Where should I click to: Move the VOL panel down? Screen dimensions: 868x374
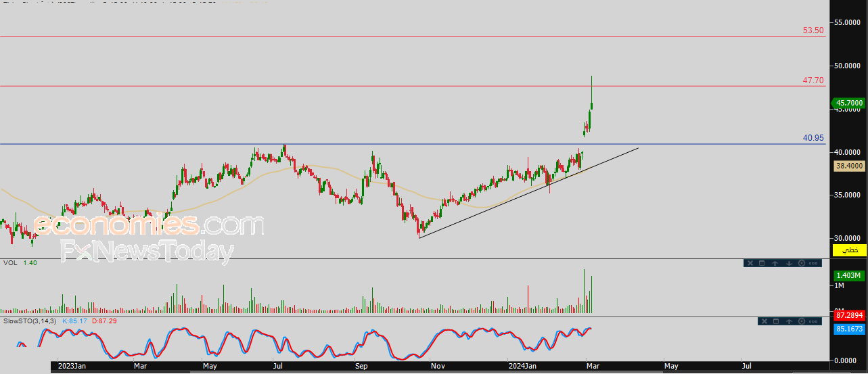(x=789, y=263)
